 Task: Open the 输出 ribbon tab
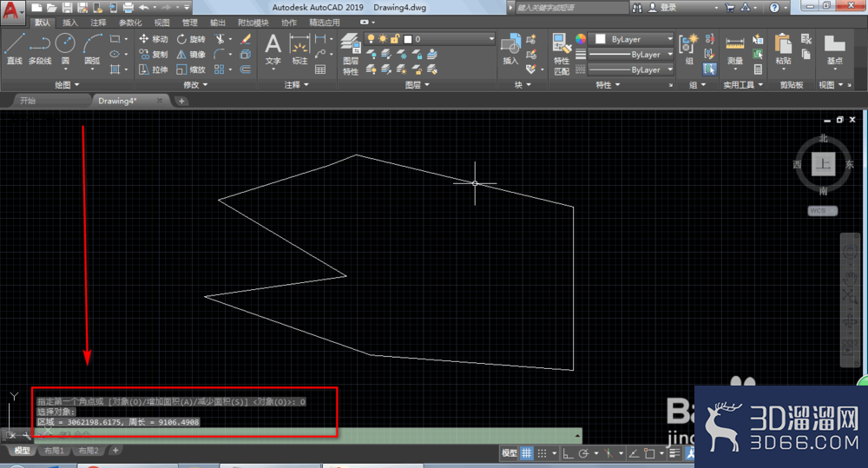[x=218, y=23]
